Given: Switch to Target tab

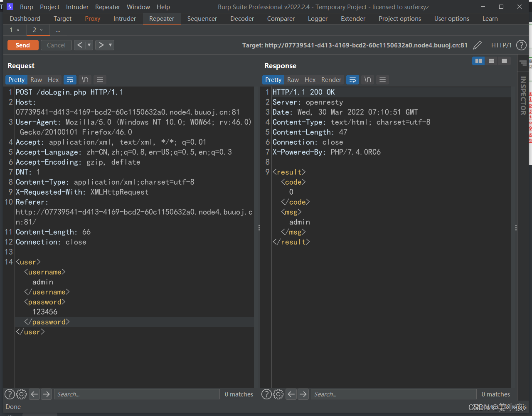Looking at the screenshot, I should (x=62, y=19).
